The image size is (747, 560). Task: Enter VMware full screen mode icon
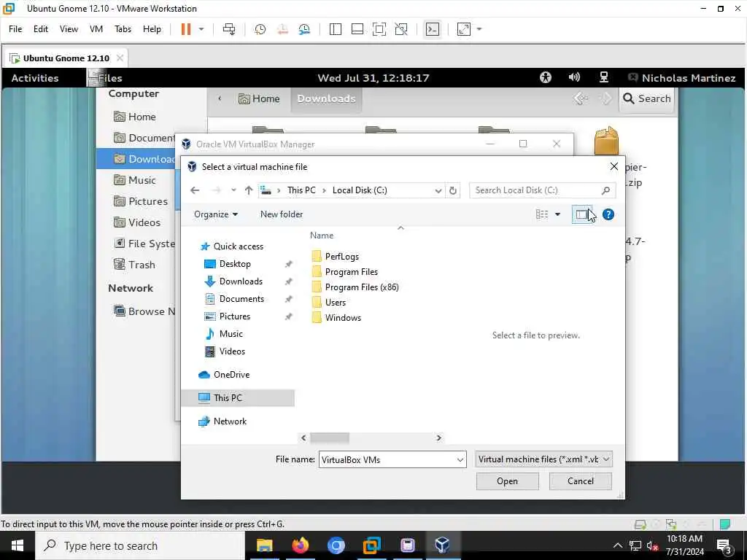point(379,29)
